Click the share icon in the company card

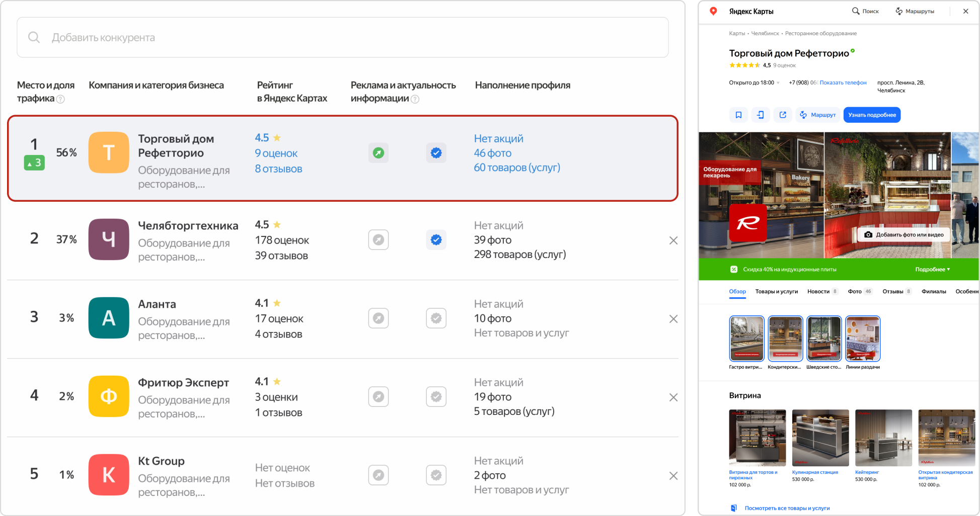[783, 115]
